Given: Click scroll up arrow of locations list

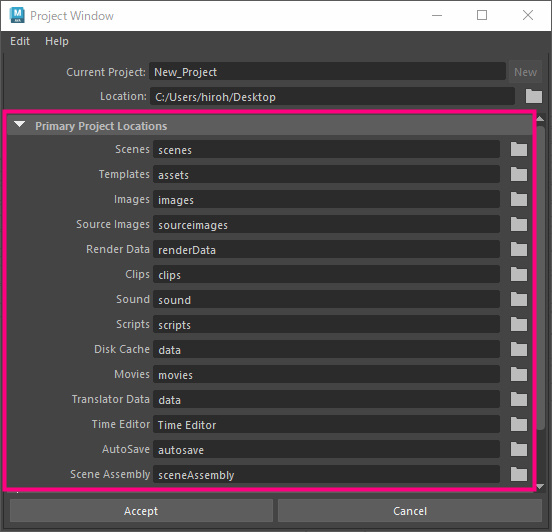Looking at the screenshot, I should tap(540, 119).
